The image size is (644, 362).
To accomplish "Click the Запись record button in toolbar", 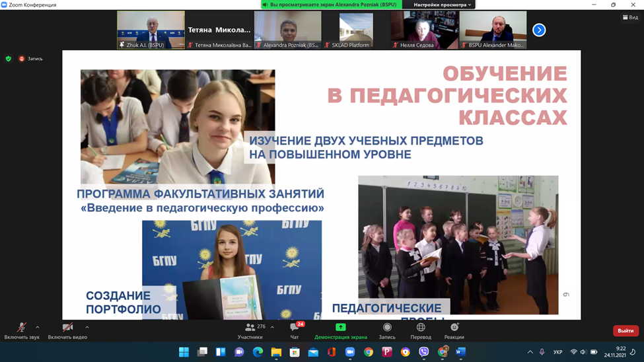I will pos(387,331).
